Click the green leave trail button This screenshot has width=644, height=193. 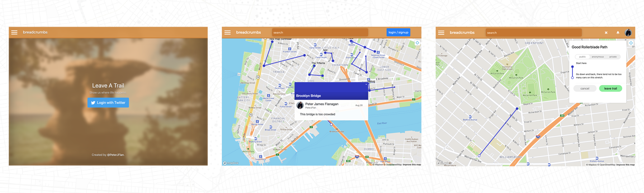(x=611, y=88)
